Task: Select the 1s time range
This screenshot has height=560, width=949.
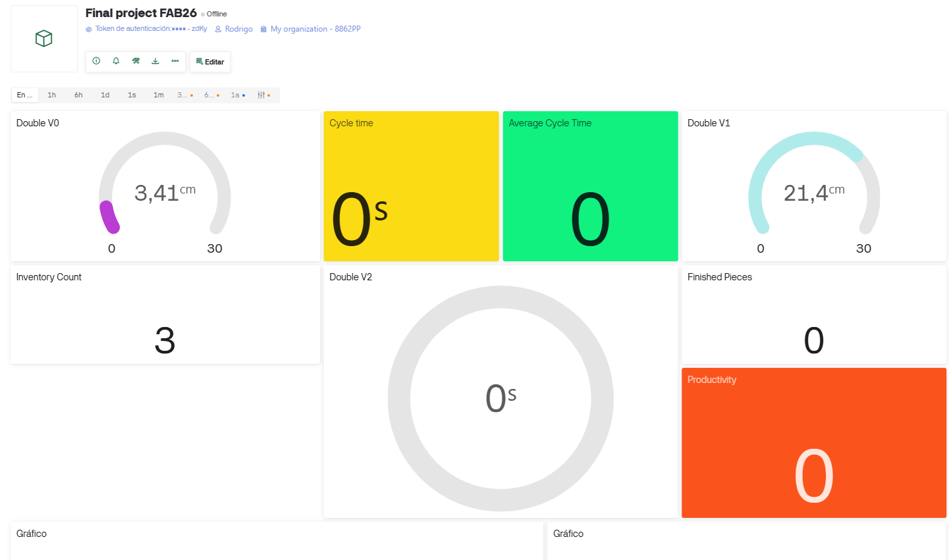Action: click(132, 95)
